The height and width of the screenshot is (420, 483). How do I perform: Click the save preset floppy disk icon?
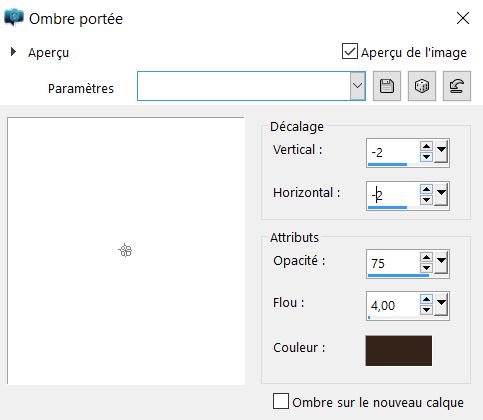387,86
